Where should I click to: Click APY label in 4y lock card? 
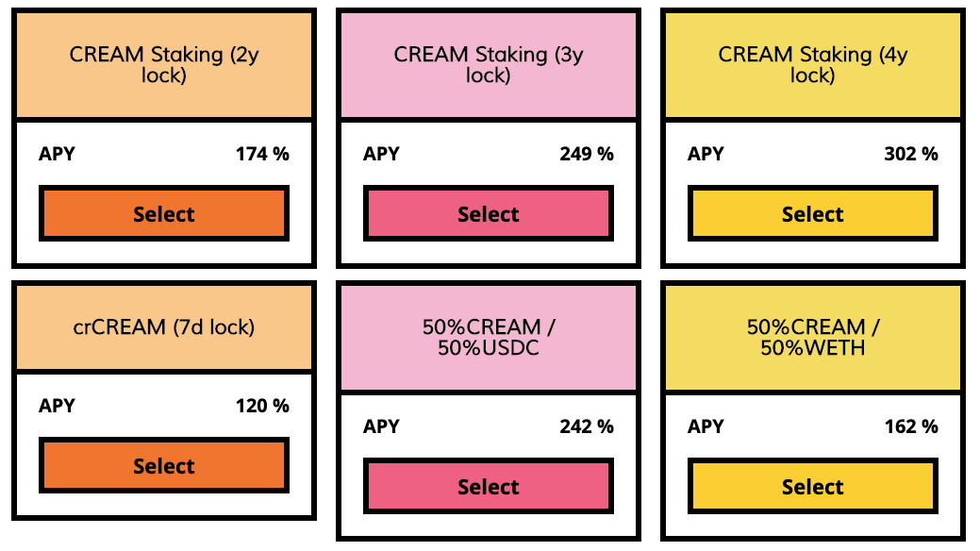pos(706,154)
